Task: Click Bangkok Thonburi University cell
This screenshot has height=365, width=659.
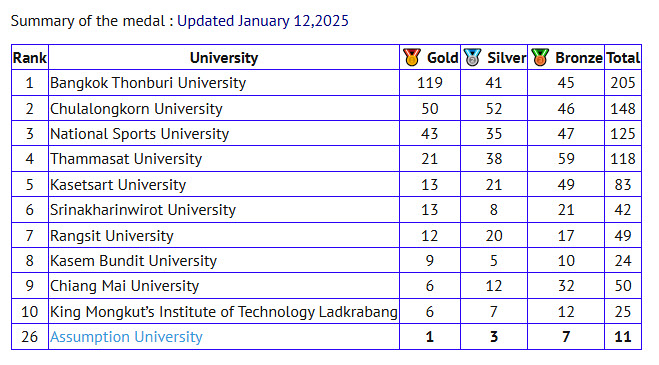Action: click(224, 83)
